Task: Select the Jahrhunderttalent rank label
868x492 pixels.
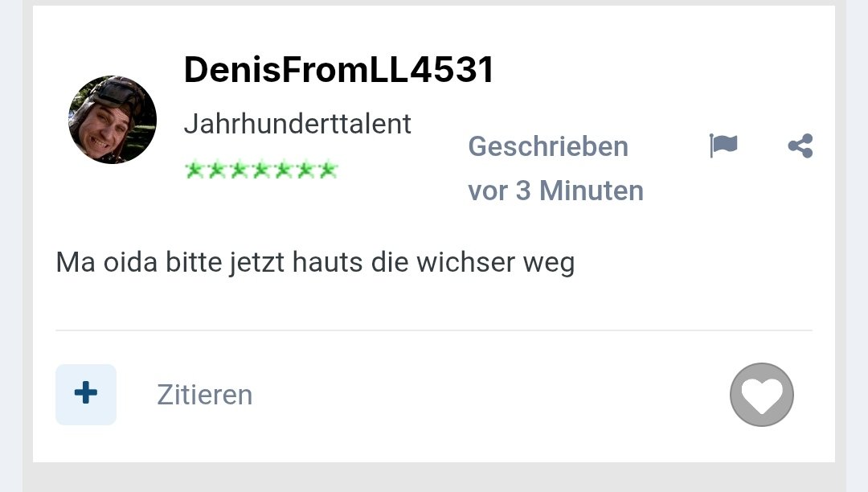Action: pyautogui.click(x=297, y=124)
